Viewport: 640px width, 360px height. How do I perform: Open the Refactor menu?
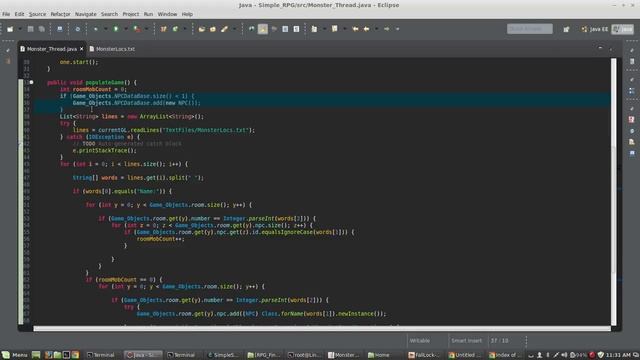pyautogui.click(x=60, y=14)
